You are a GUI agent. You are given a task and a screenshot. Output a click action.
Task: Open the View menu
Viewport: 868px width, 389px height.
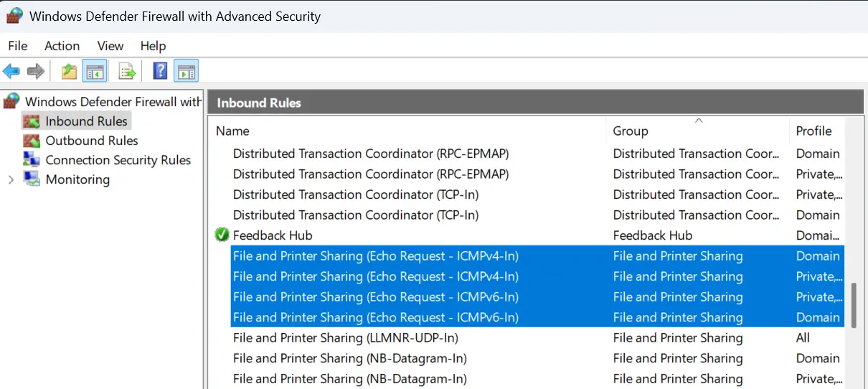point(110,45)
